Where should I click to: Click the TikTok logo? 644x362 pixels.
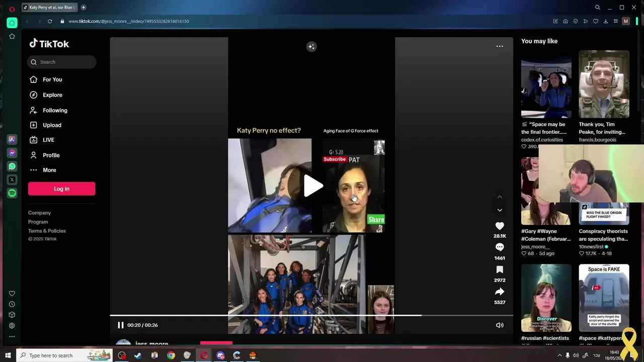[49, 44]
